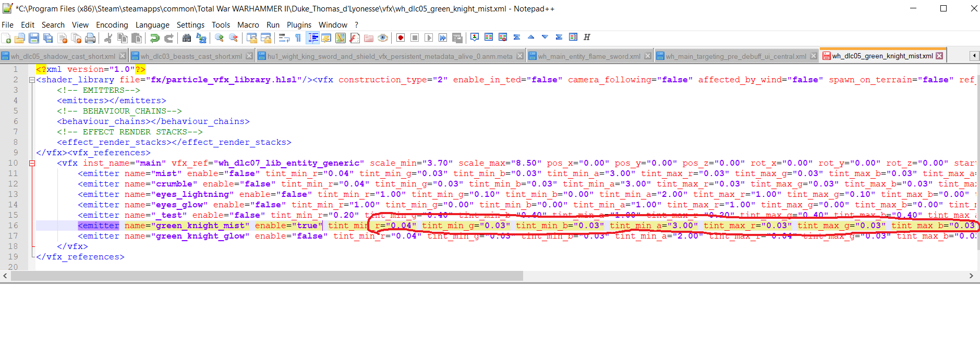
Task: Click the Close All toolbar icon
Action: coord(76,38)
